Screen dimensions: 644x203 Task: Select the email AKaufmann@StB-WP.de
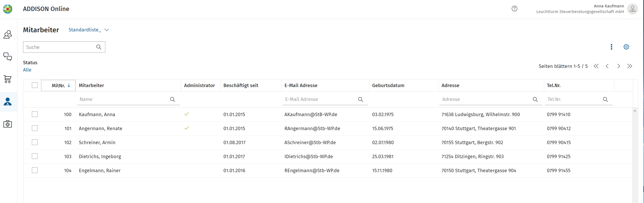[x=311, y=114]
